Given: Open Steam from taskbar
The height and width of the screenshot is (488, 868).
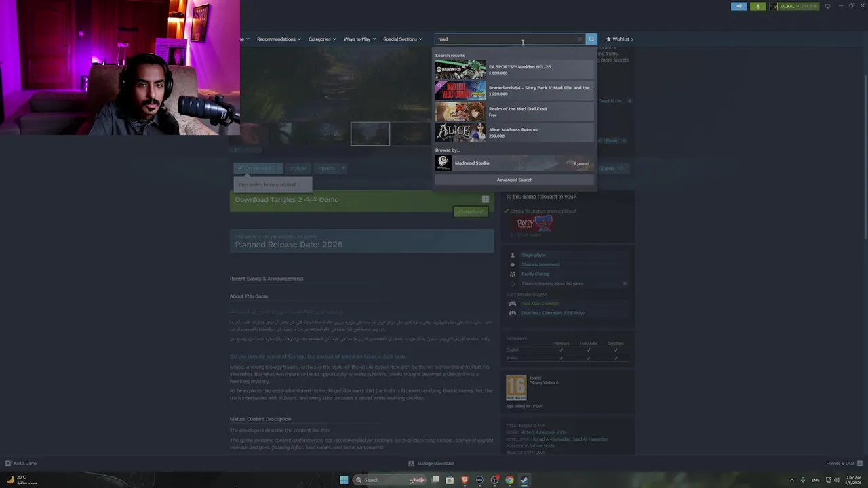Looking at the screenshot, I should pos(524,480).
